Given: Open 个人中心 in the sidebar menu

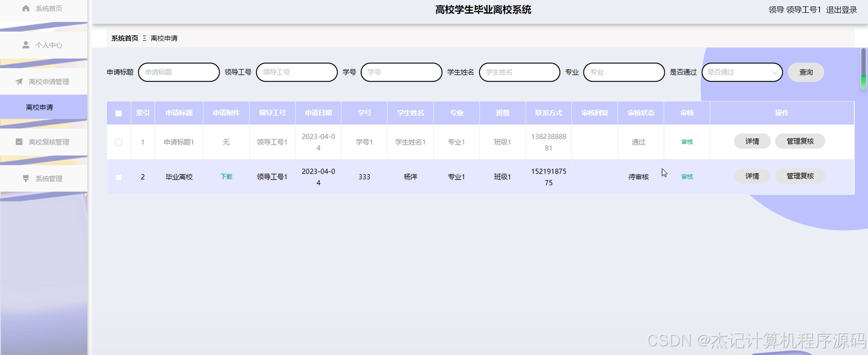Looking at the screenshot, I should pyautogui.click(x=44, y=45).
